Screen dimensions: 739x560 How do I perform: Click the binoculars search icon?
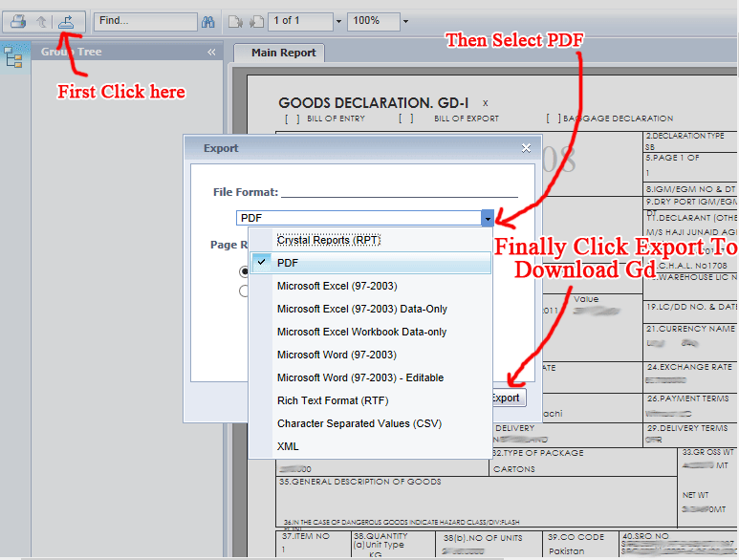point(207,22)
